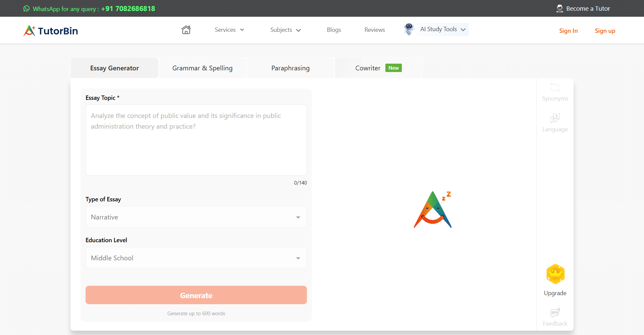The image size is (644, 335).
Task: Switch to the Grammar & Spelling tab
Action: pyautogui.click(x=202, y=68)
